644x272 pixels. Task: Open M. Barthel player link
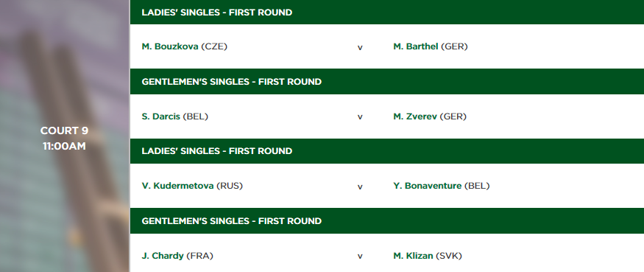416,46
